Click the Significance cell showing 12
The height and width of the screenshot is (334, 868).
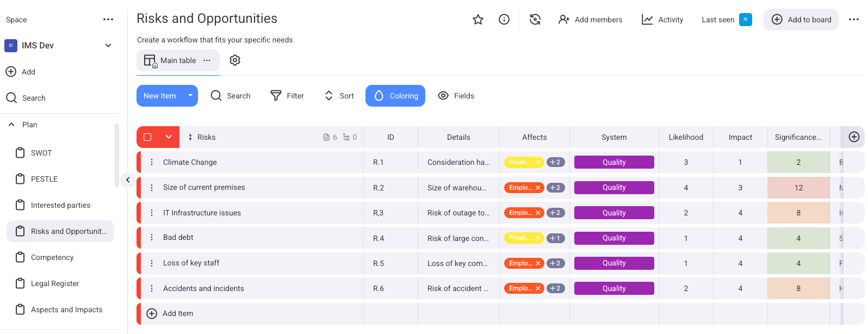click(798, 188)
